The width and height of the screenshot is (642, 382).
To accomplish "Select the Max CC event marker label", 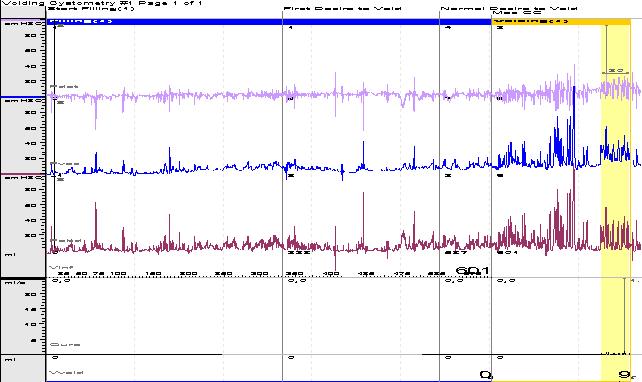I will pos(517,13).
